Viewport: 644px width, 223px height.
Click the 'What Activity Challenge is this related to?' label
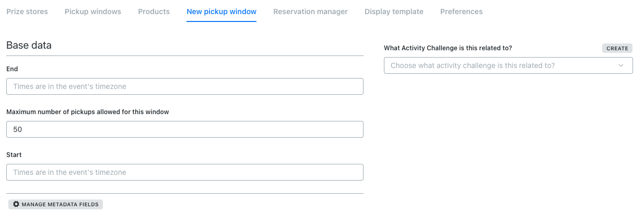coord(448,48)
